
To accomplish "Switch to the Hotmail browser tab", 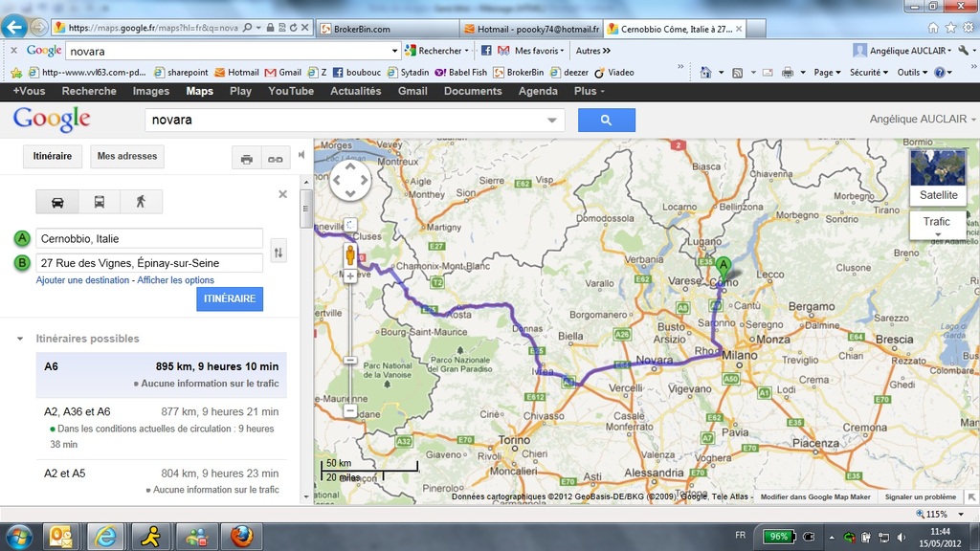I will pos(531,29).
